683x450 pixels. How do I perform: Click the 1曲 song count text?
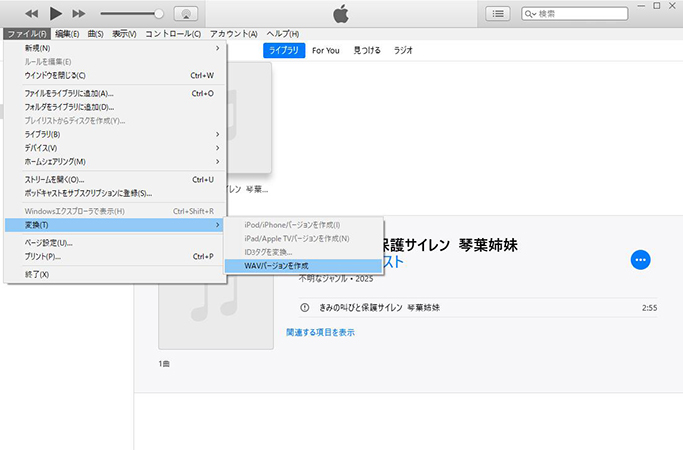pyautogui.click(x=164, y=364)
